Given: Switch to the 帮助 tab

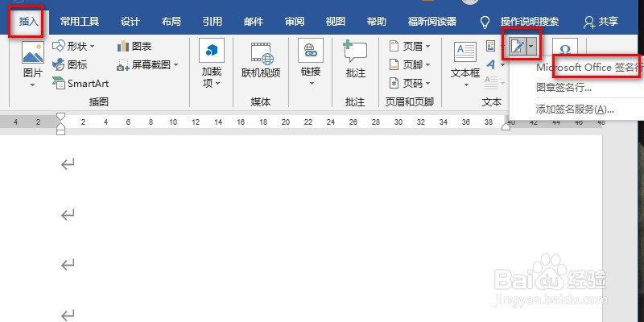Looking at the screenshot, I should click(x=377, y=22).
